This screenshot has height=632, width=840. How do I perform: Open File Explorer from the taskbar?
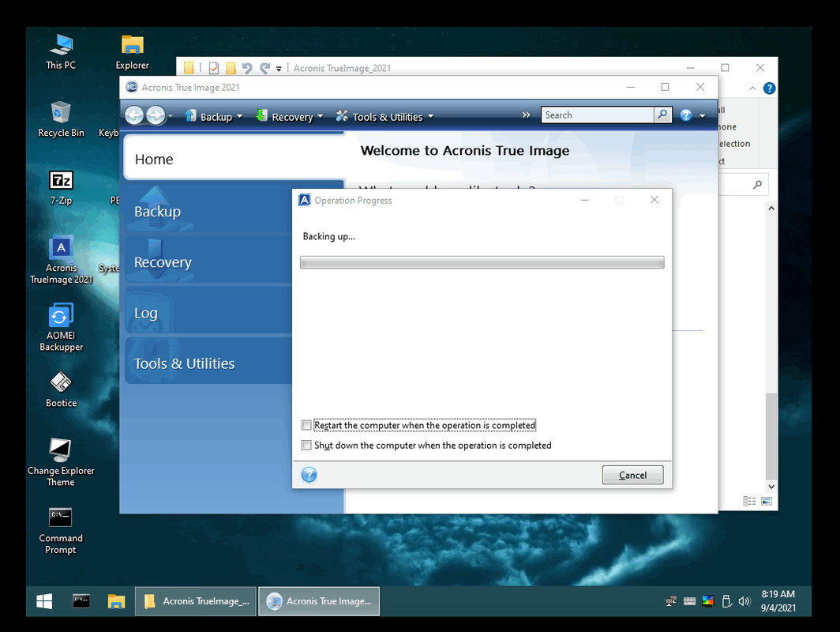(x=116, y=601)
